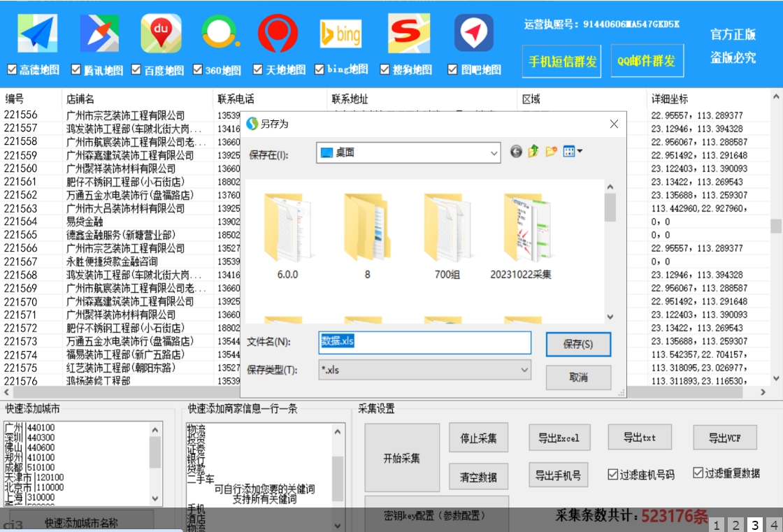Go back using dialog back arrow
Viewport: 783px width, 532px height.
(x=517, y=152)
